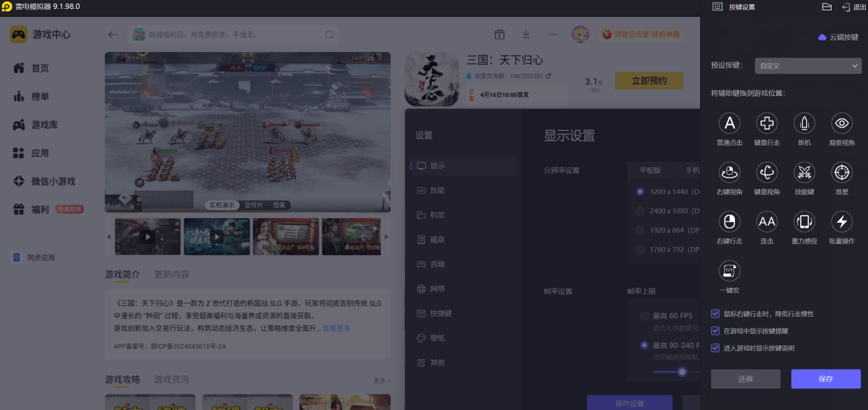Viewport: 868px width, 410px height.
Task: Select 3200 x 1440 resolution option
Action: click(x=640, y=192)
